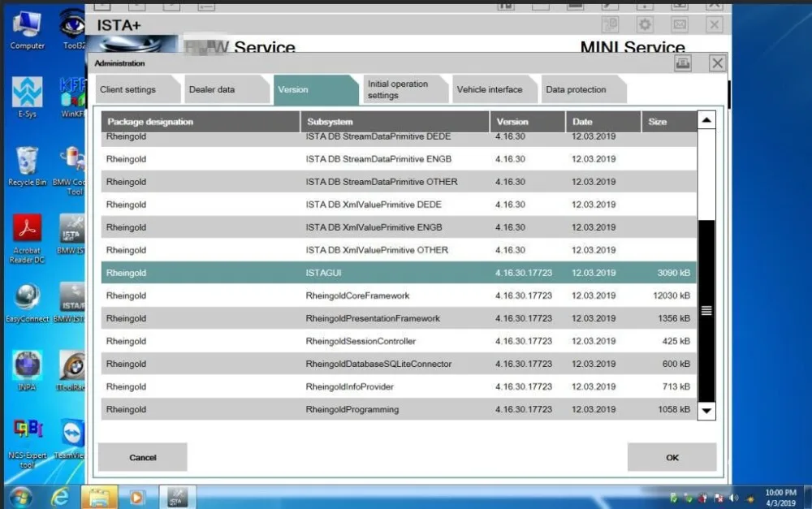Screen dimensions: 812x509
Task: Select ISTA DB XmlValuePrimitive DEDE row
Action: tap(399, 205)
